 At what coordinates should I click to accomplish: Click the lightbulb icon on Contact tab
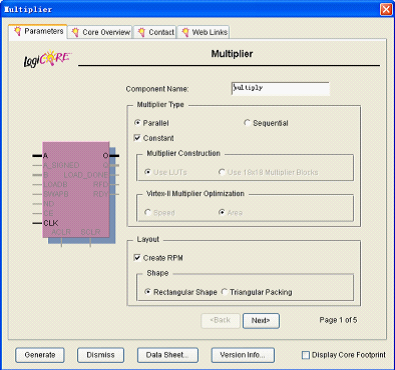141,32
